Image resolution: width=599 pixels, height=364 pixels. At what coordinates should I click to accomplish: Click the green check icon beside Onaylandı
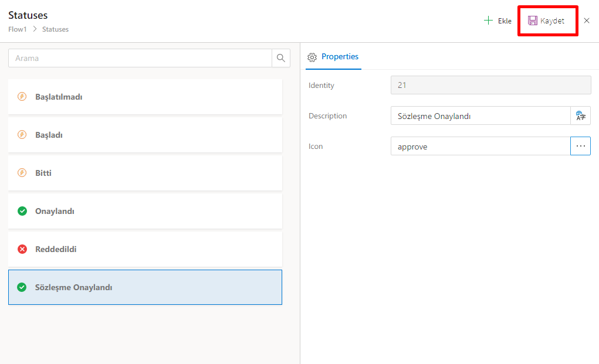click(22, 211)
